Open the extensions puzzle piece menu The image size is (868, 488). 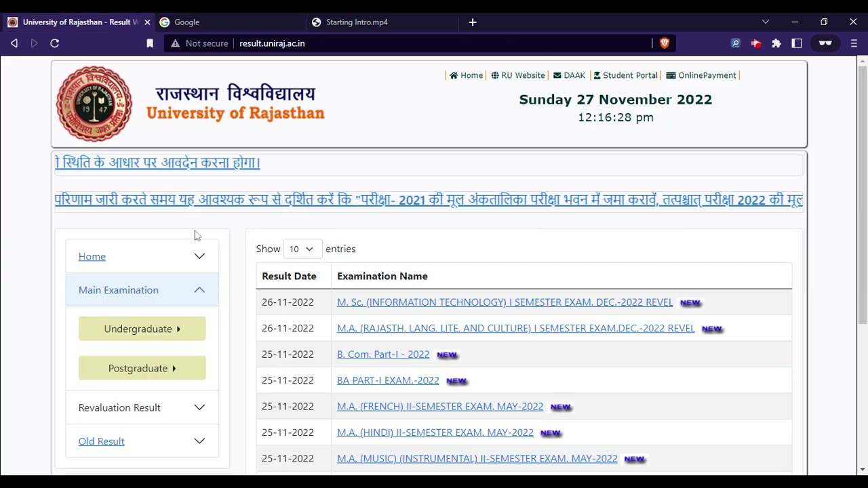[776, 43]
